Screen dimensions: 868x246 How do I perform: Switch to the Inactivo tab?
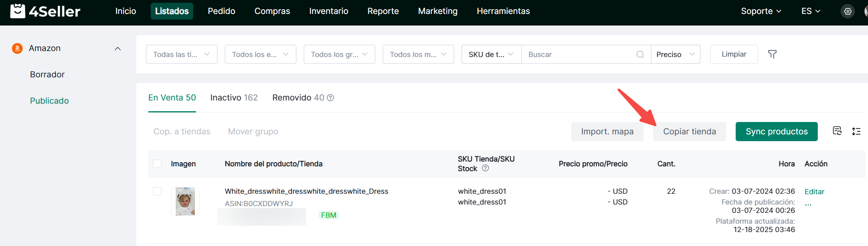click(234, 98)
